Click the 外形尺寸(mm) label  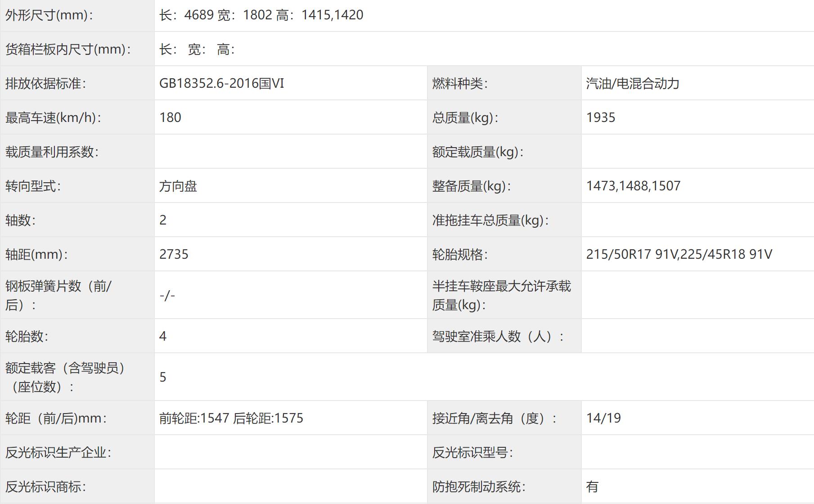point(49,15)
